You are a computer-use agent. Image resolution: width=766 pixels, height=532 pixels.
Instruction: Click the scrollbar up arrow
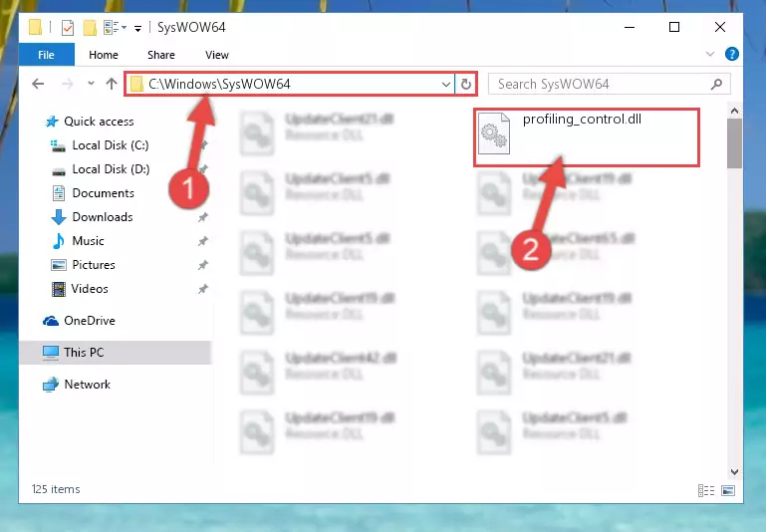point(734,111)
